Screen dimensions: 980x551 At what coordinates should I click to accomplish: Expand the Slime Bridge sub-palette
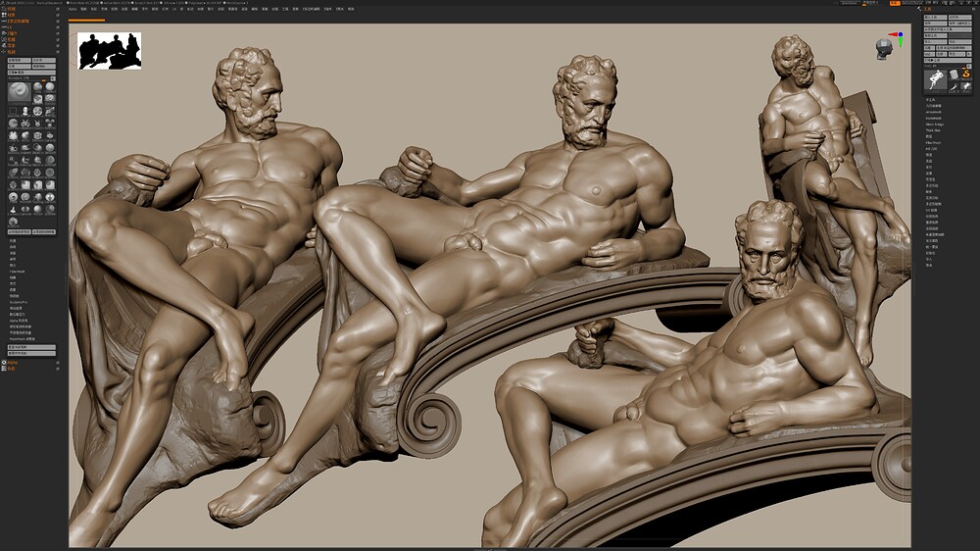pyautogui.click(x=935, y=125)
